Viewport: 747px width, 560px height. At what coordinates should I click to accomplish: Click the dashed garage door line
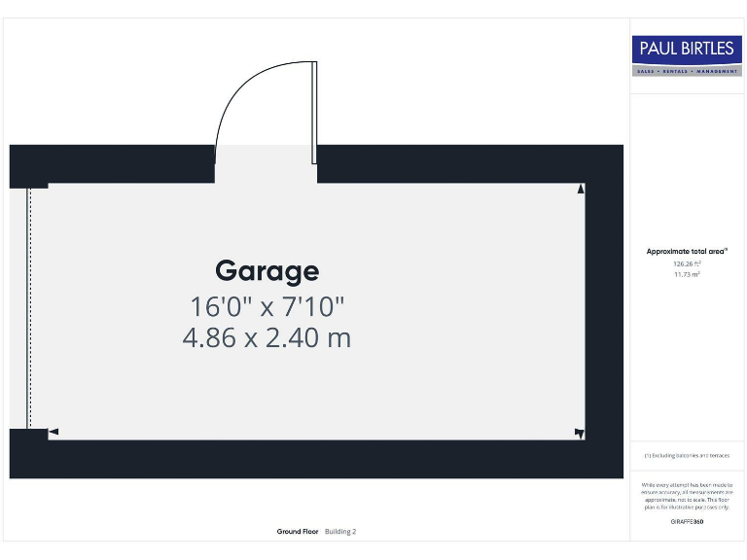29,306
